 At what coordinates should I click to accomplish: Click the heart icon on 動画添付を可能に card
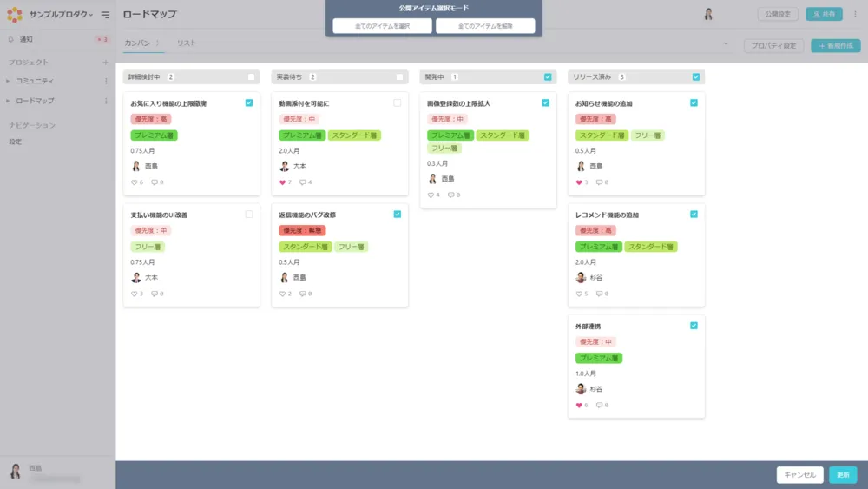click(283, 182)
